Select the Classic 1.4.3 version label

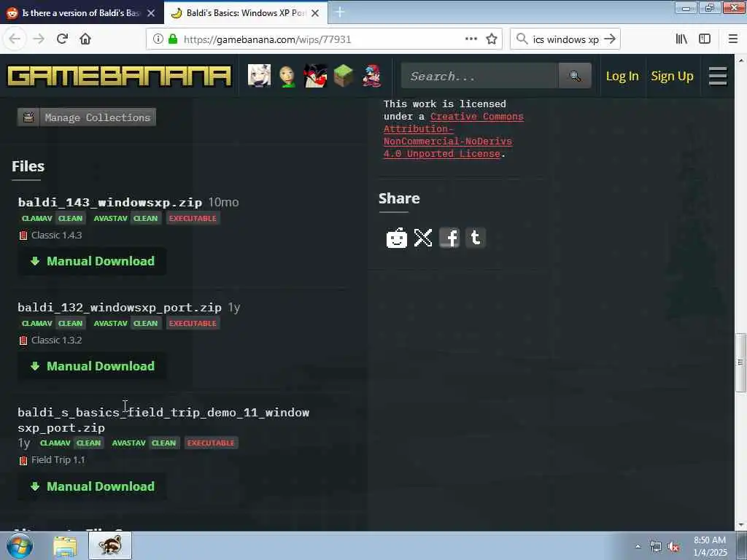click(x=56, y=236)
